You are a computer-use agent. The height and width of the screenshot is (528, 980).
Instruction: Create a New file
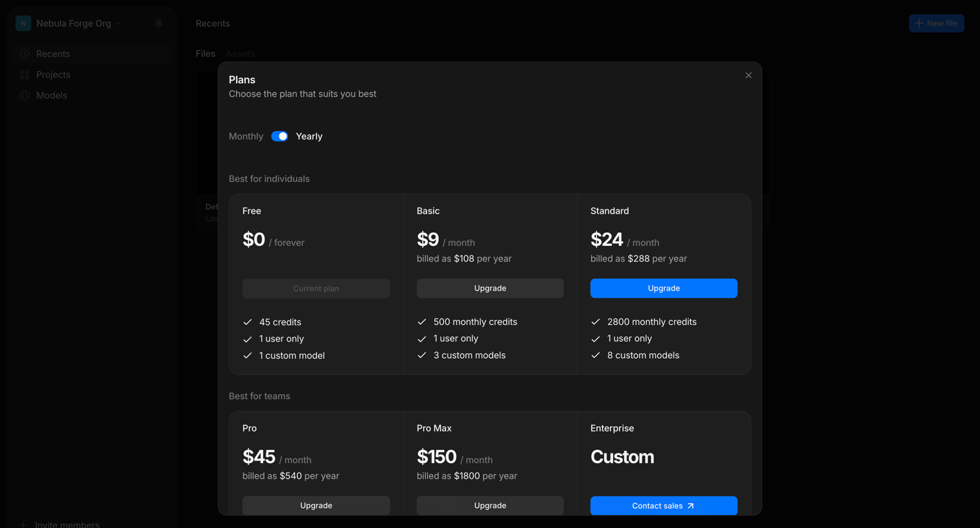(x=937, y=23)
